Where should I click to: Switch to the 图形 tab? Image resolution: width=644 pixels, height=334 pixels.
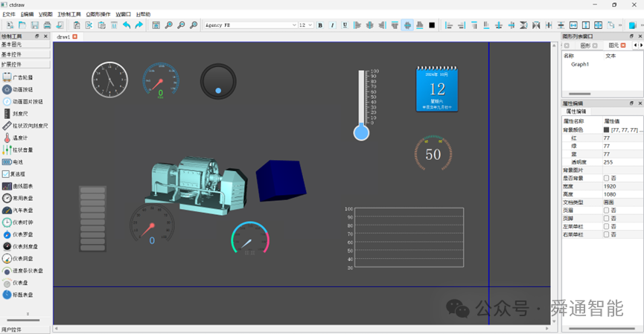[x=585, y=45]
